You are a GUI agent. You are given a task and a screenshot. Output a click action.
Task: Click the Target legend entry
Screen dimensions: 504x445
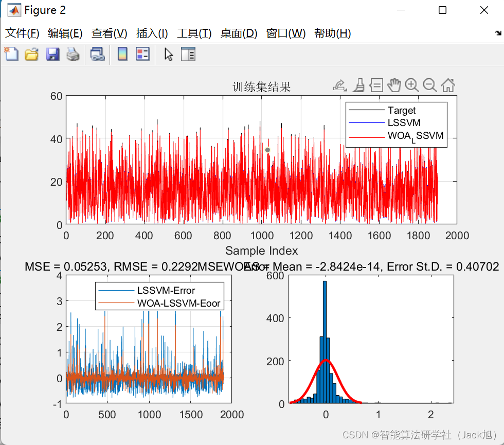click(402, 110)
